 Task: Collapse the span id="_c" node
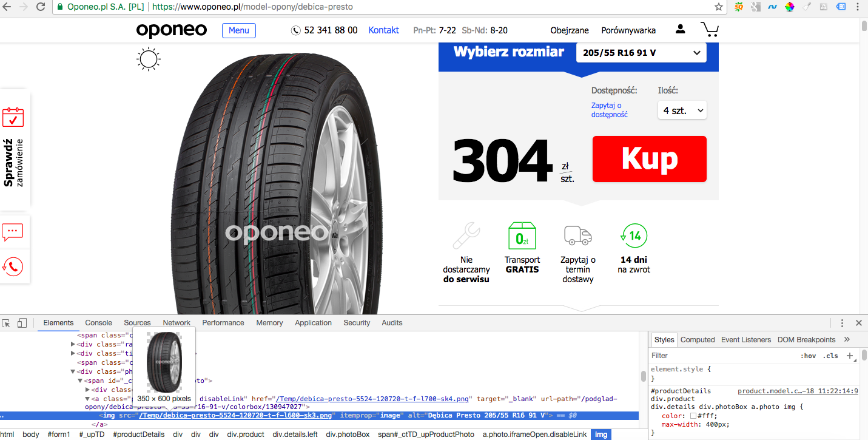pos(80,381)
